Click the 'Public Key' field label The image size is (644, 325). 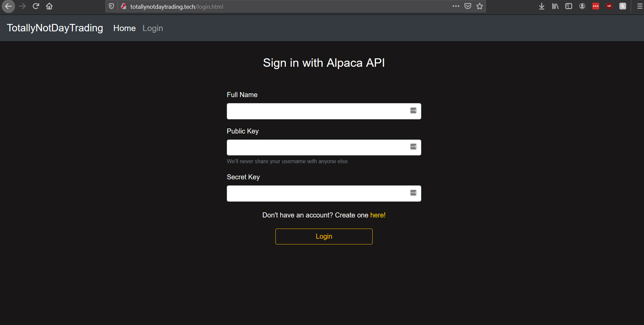pyautogui.click(x=243, y=131)
